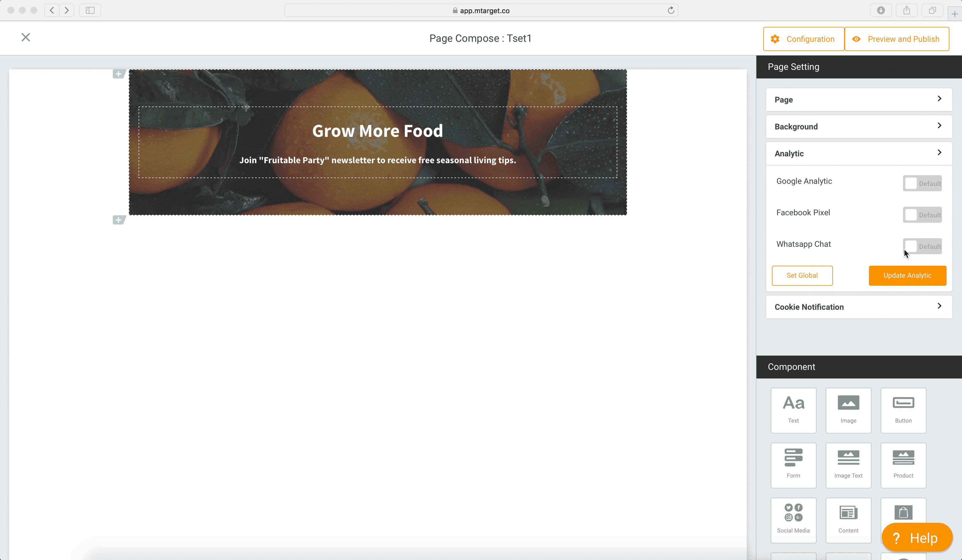This screenshot has width=962, height=560.
Task: Select the Grow More Food heading text
Action: tap(377, 131)
